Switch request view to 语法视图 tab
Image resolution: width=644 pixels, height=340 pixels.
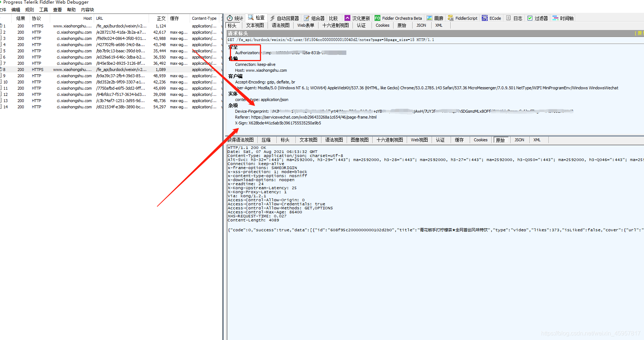coord(280,25)
